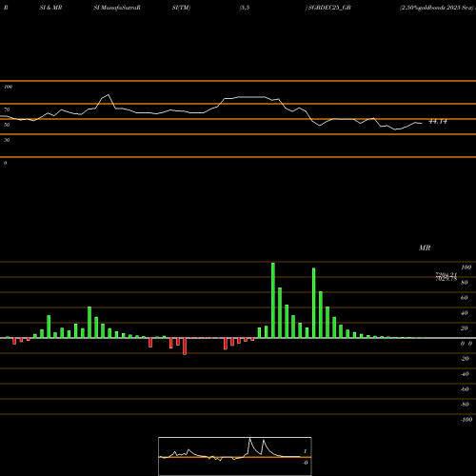Click the 'MR' panel label
The image size is (476, 476).
[x=425, y=248]
